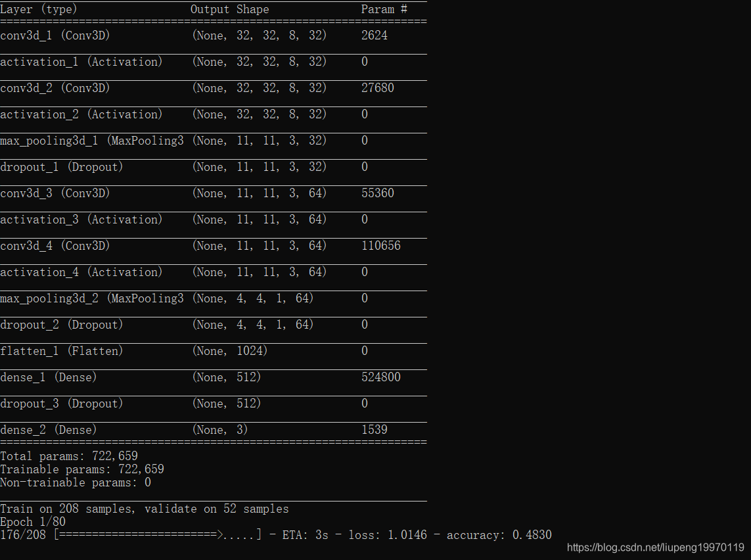Click the 'Param #' column header
The width and height of the screenshot is (751, 560).
(384, 9)
